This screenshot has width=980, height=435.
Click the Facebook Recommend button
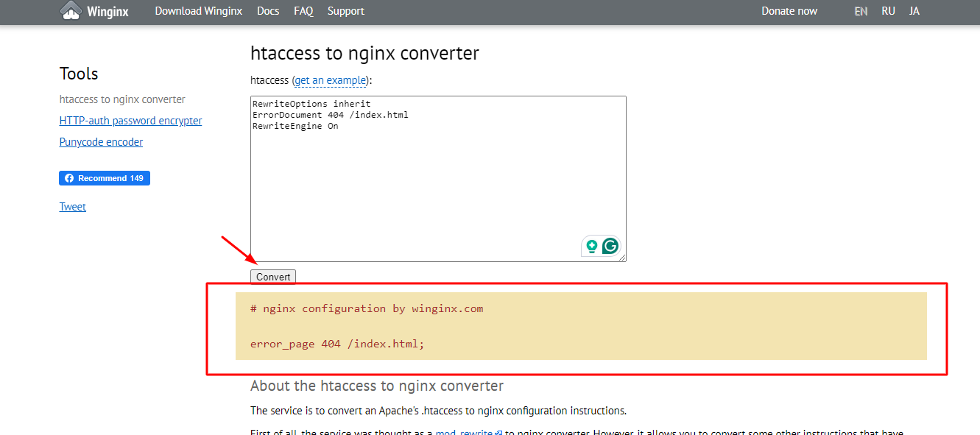click(105, 178)
